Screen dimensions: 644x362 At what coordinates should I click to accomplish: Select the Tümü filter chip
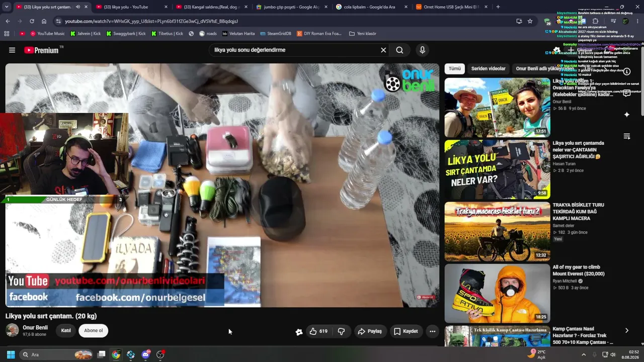pyautogui.click(x=455, y=68)
